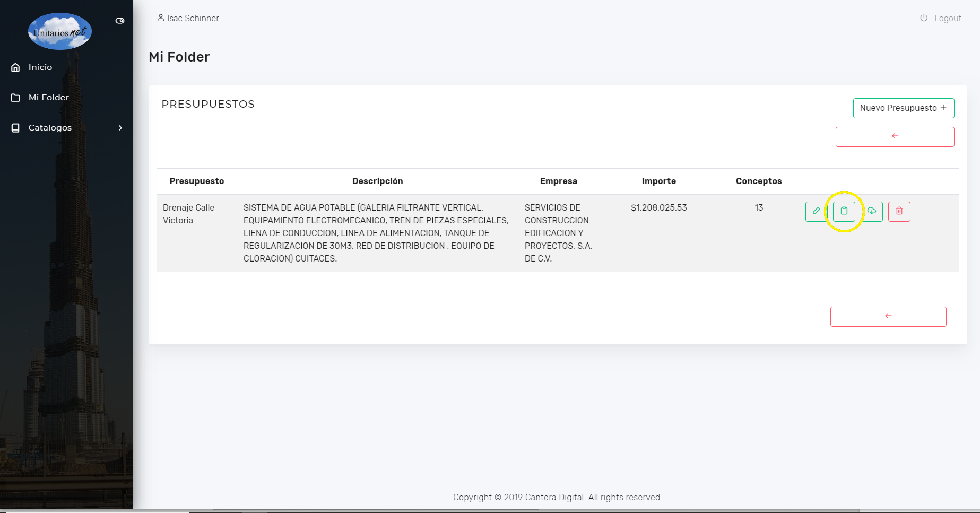Click the user profile icon beside Isac Schinner
This screenshot has height=513, width=980.
click(160, 18)
